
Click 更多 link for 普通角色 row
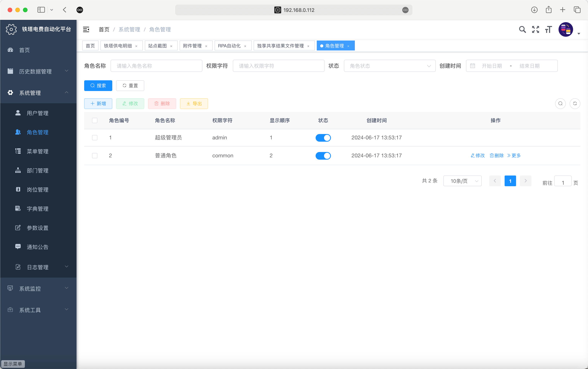click(x=514, y=156)
